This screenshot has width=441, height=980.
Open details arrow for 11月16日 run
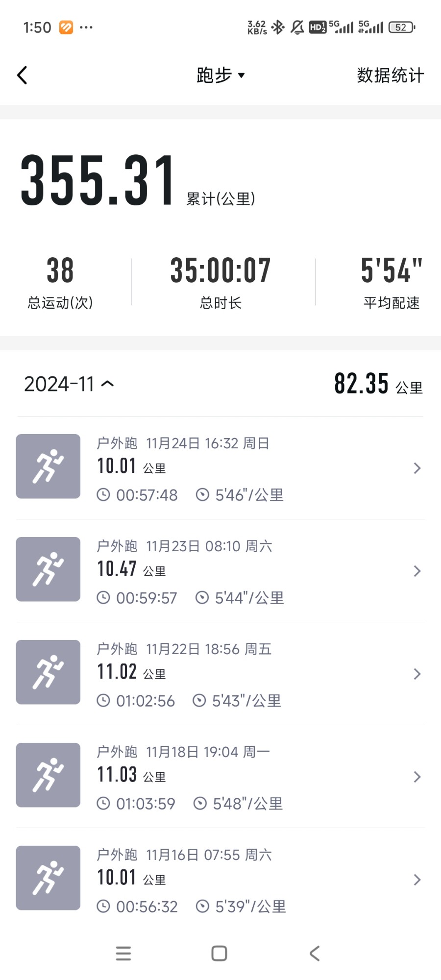[417, 880]
